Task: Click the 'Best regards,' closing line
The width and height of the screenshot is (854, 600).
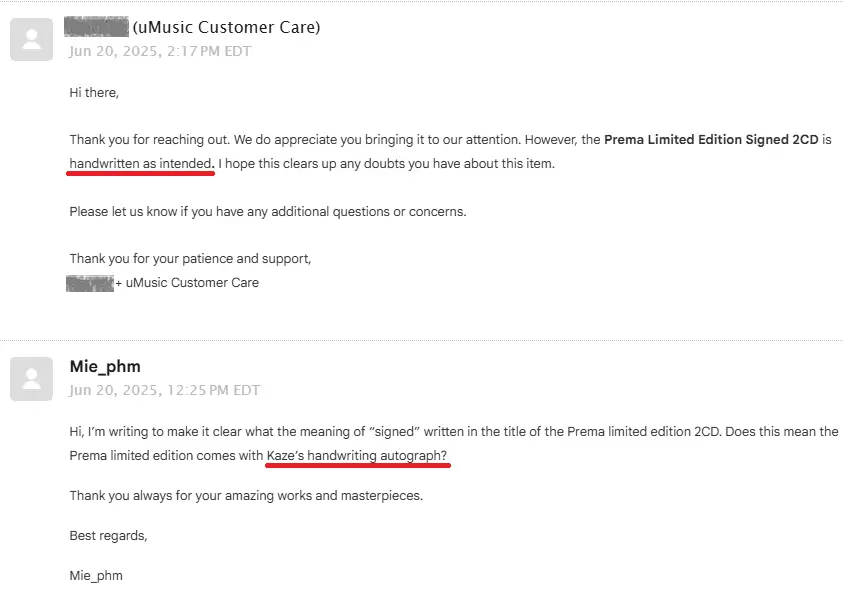Action: [x=108, y=536]
